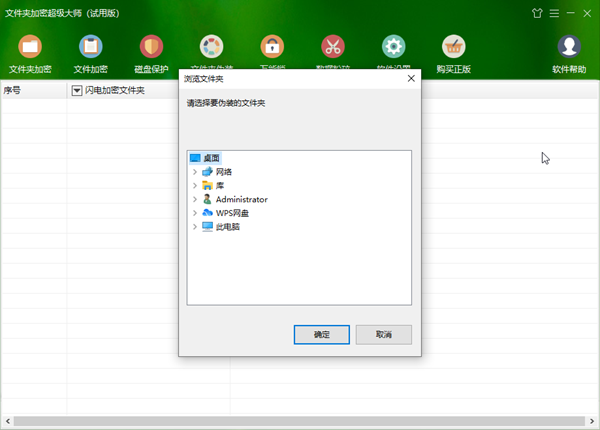Click the 请选择要伪装的文件夹 prompt text

click(226, 103)
